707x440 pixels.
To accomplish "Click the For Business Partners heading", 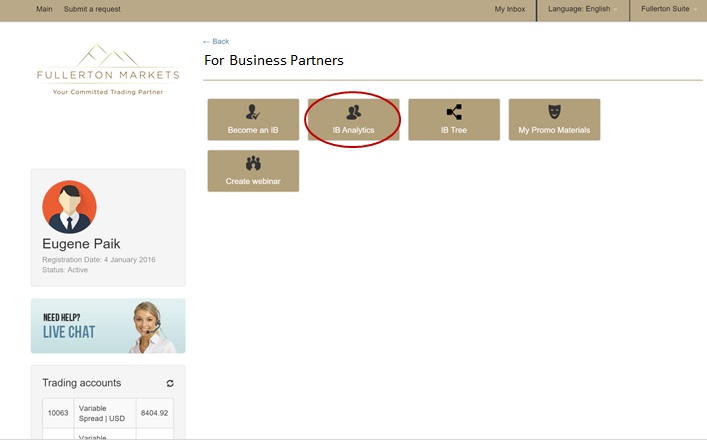I will click(x=274, y=60).
